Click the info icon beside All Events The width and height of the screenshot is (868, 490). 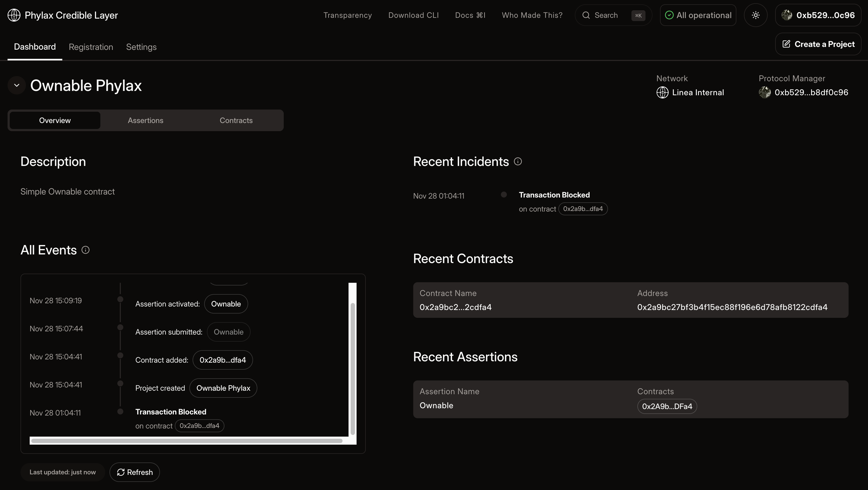point(85,250)
